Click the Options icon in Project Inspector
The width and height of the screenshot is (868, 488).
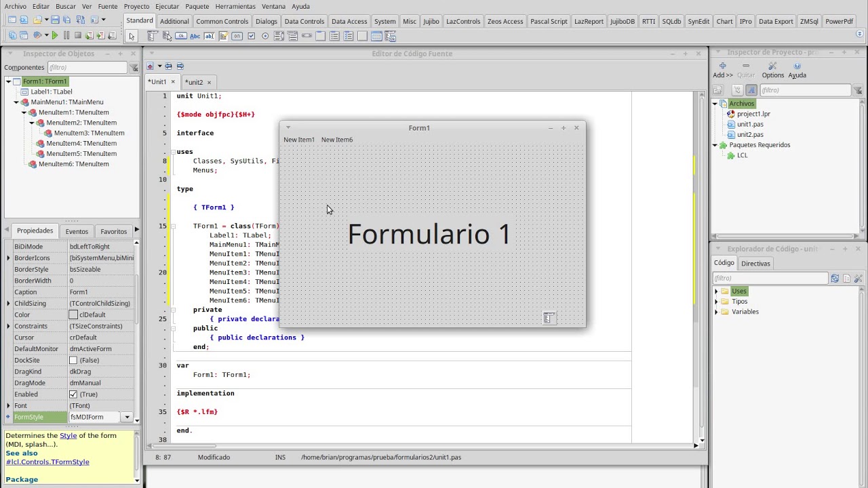point(772,66)
